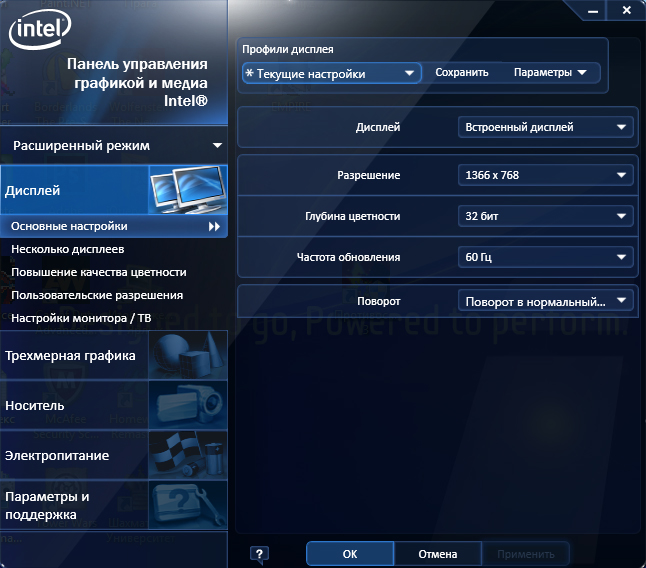The width and height of the screenshot is (646, 568).
Task: Click the camcorder Media icon
Action: 188,405
